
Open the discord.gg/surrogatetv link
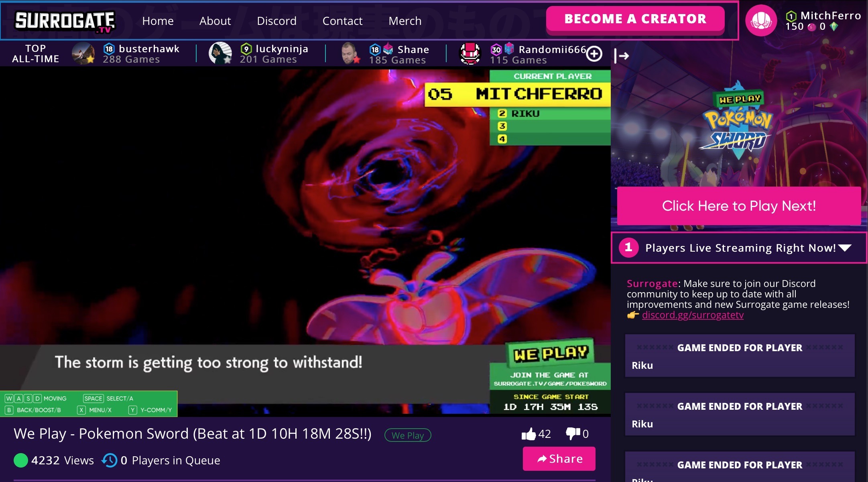point(693,315)
